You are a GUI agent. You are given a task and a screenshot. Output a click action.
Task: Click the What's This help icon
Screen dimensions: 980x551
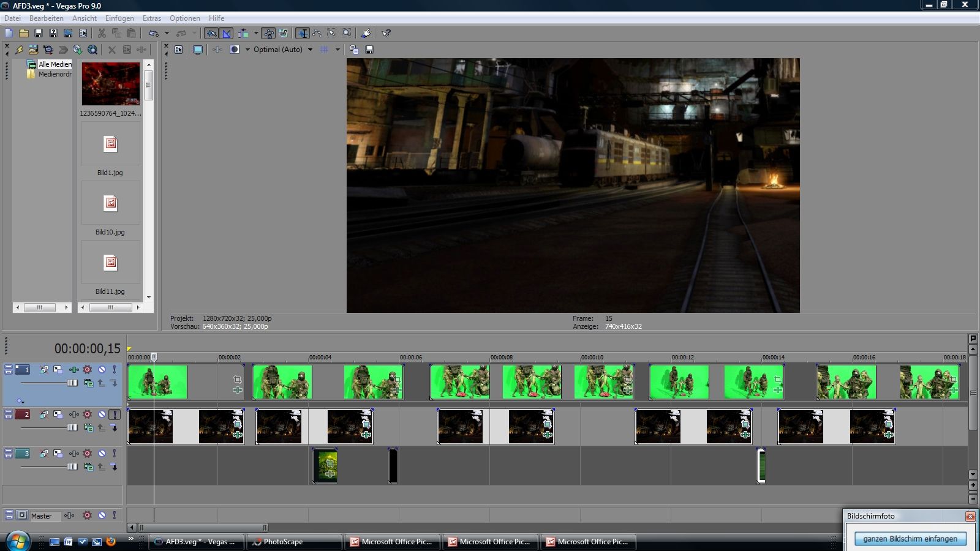click(x=386, y=33)
